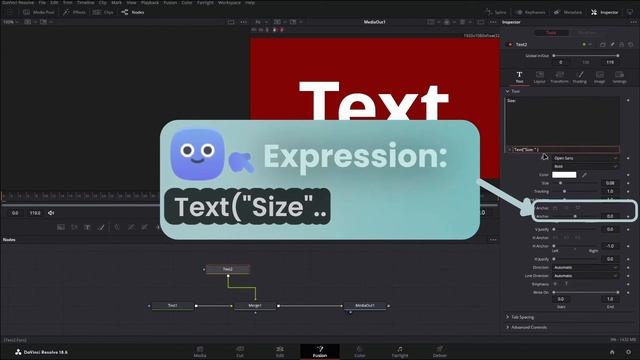Open the Keyframes editor
Viewport: 640px width, 360px height.
pyautogui.click(x=530, y=12)
